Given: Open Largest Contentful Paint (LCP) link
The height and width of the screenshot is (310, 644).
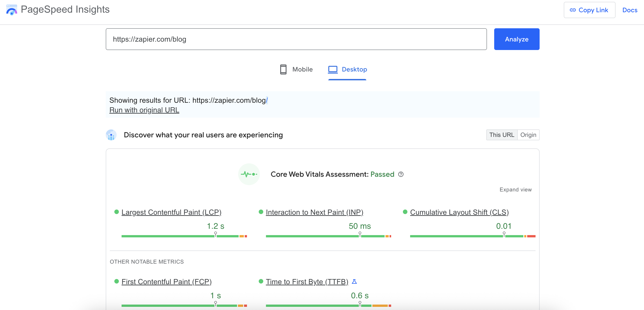Looking at the screenshot, I should (x=171, y=212).
